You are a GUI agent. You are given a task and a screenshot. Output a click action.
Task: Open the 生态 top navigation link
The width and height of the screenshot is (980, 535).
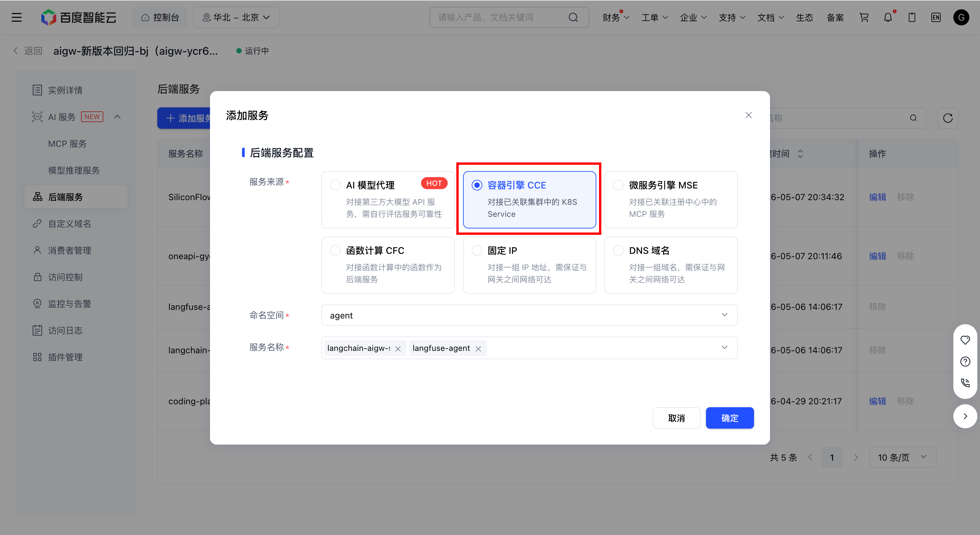[805, 18]
